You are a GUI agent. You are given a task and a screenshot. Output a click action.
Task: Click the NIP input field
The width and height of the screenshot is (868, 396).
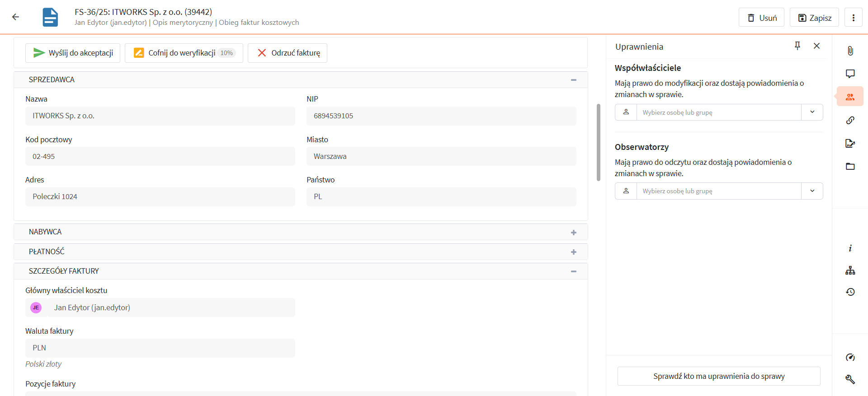441,116
